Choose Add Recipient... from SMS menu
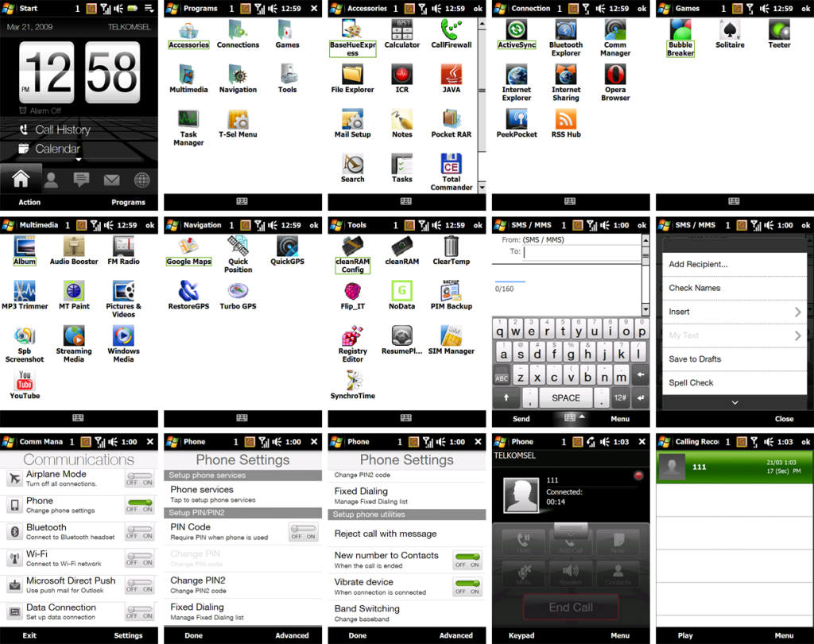 click(x=735, y=264)
